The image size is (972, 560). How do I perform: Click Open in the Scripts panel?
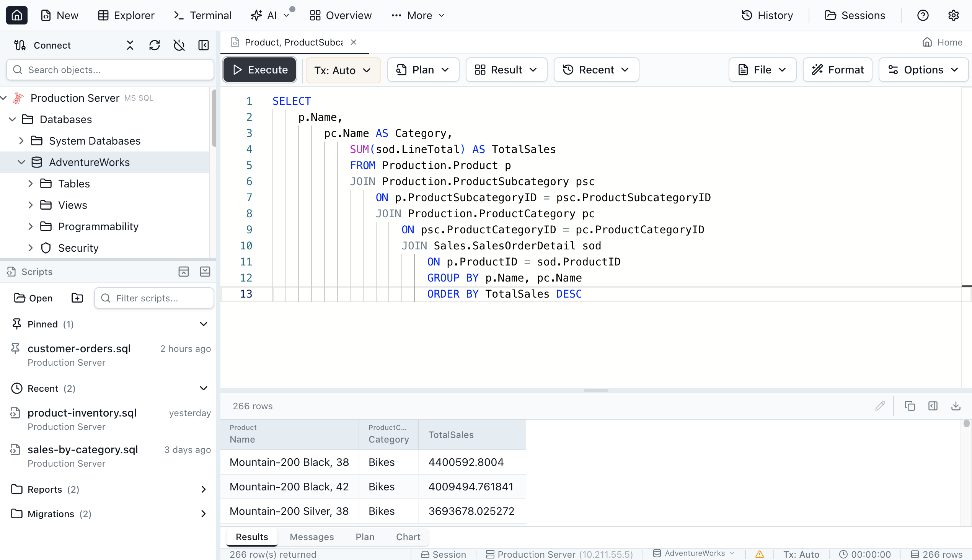tap(33, 298)
